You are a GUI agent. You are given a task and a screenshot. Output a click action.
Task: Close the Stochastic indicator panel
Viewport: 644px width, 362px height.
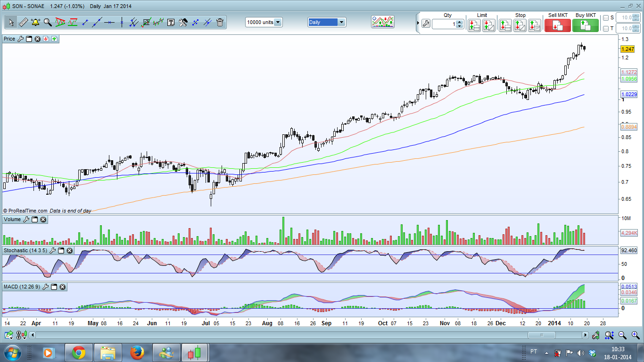click(x=69, y=250)
